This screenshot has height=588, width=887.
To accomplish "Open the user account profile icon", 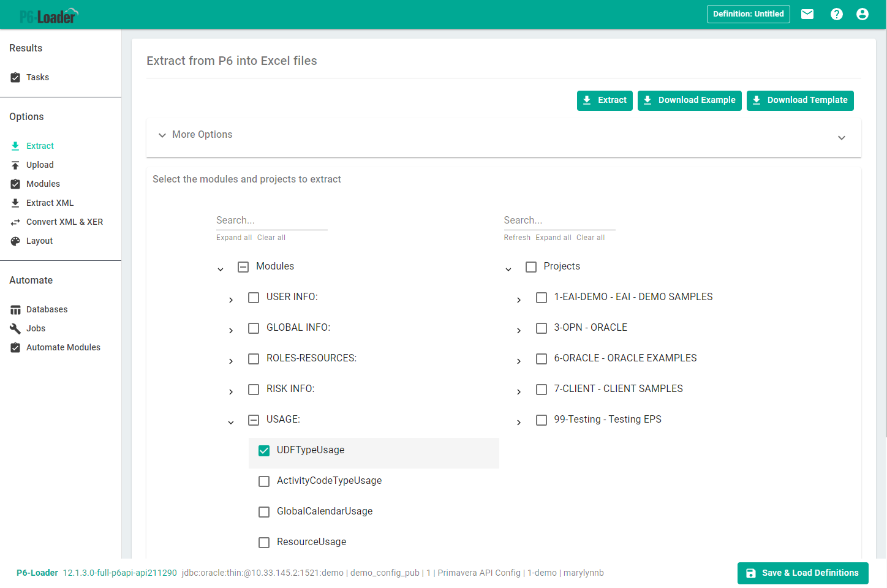I will pyautogui.click(x=862, y=14).
